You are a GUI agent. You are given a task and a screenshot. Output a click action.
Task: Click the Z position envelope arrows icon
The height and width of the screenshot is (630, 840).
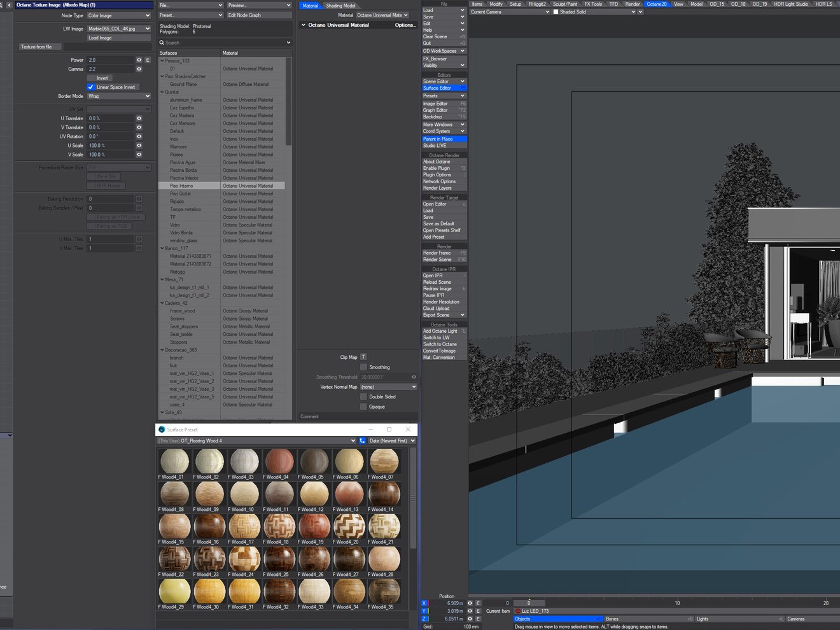pyautogui.click(x=470, y=619)
